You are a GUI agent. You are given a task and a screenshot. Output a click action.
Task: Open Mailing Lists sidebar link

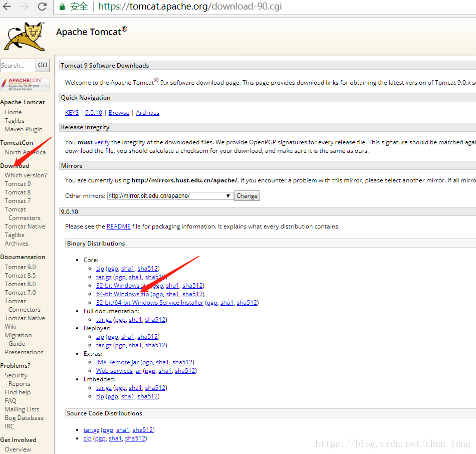[x=22, y=409]
